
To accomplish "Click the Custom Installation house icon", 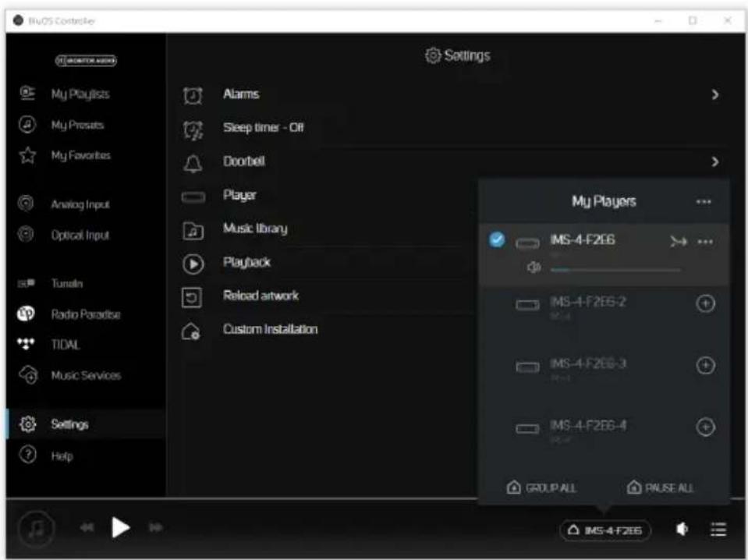I will (x=191, y=331).
